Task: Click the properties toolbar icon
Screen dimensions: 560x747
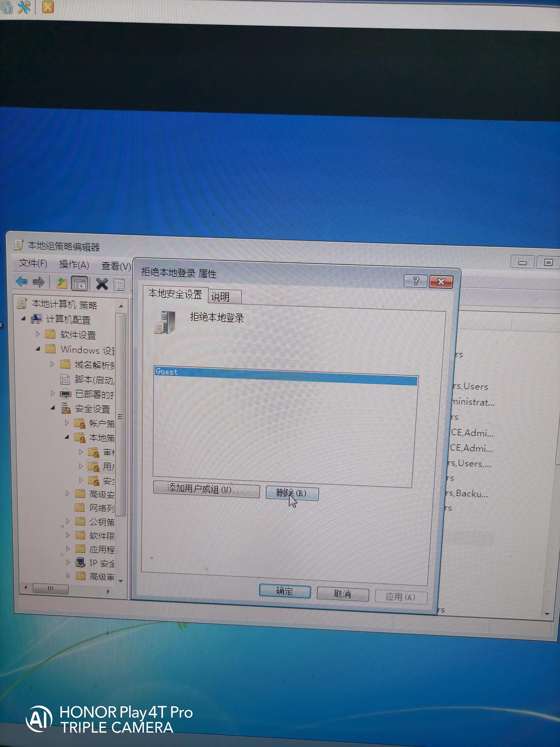Action: [119, 285]
